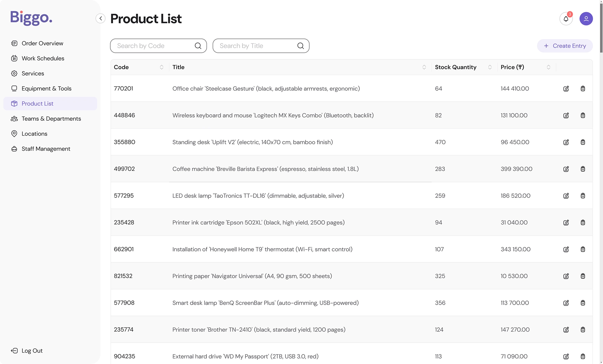Go to Equipment & Tools section
The image size is (603, 364).
tap(46, 89)
